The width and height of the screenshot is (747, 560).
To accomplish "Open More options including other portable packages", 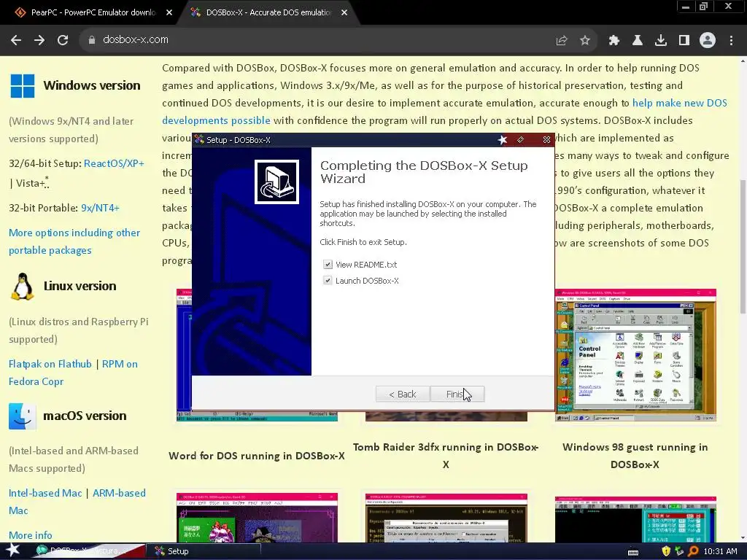I will 74,241.
